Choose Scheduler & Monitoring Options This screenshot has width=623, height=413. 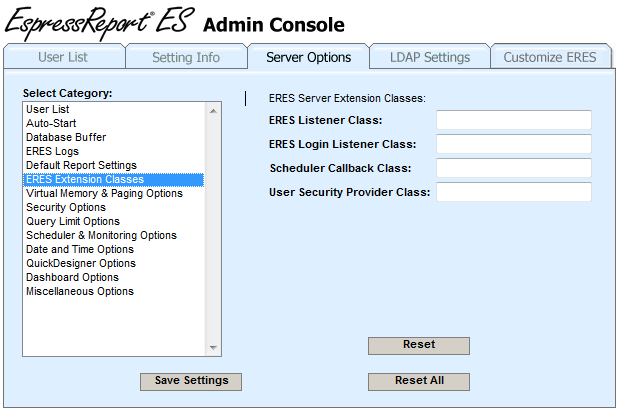coord(114,235)
